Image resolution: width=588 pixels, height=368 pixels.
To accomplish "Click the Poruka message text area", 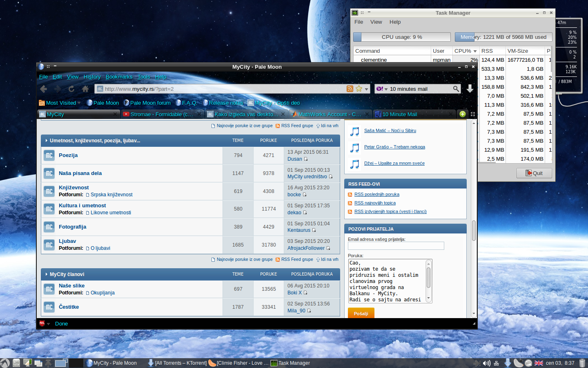I will coord(387,281).
